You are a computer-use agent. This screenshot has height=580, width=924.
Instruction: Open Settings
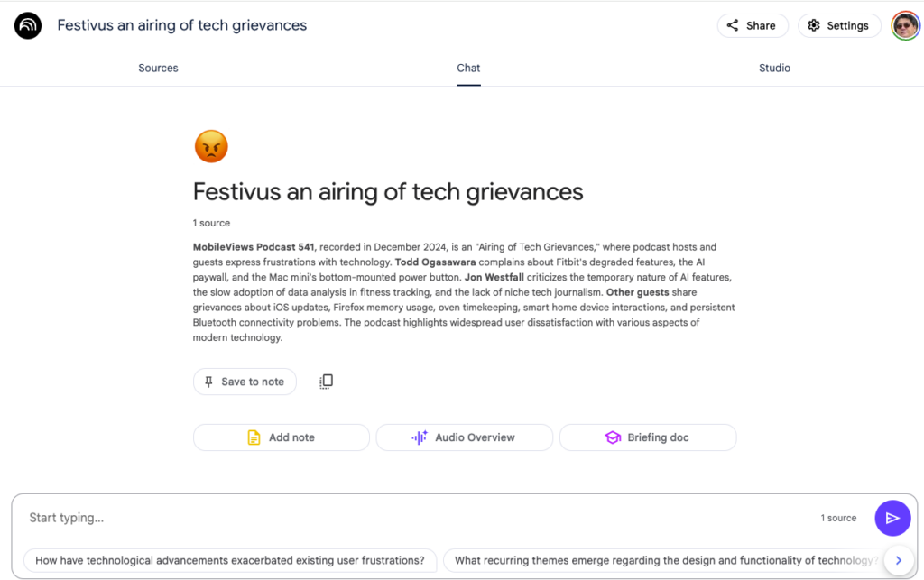pos(839,25)
